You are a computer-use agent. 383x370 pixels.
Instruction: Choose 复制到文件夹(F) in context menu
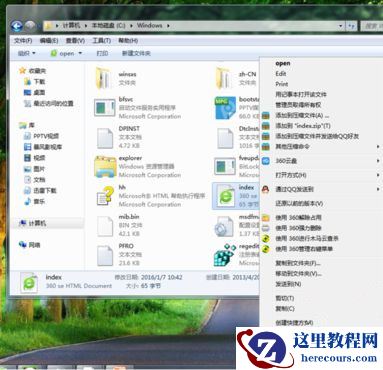298,263
